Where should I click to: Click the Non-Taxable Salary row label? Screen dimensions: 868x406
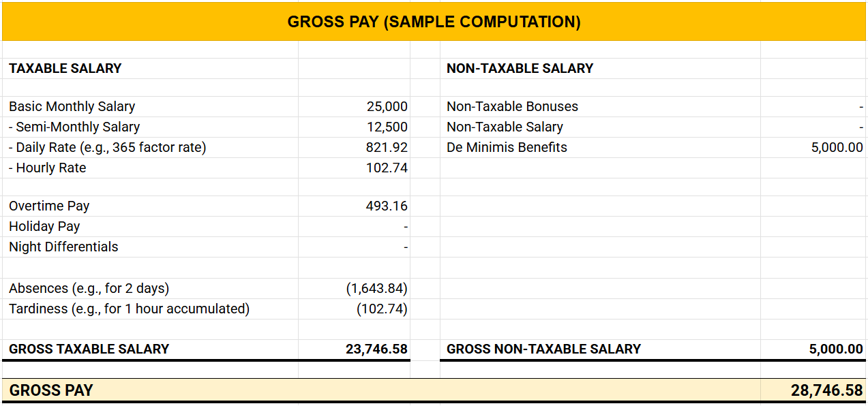[505, 127]
